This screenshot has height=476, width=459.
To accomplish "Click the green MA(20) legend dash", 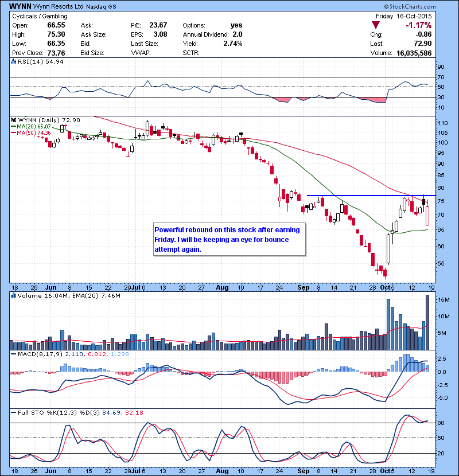I will (13, 126).
